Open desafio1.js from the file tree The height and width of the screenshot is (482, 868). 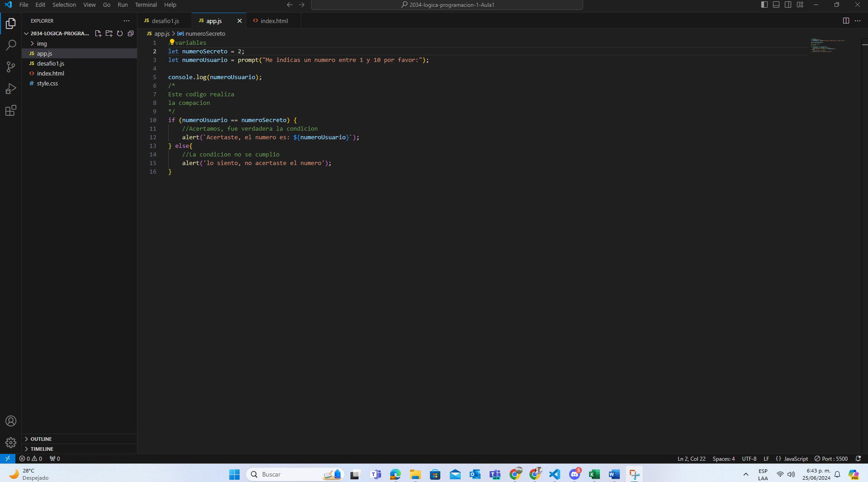click(x=80, y=63)
